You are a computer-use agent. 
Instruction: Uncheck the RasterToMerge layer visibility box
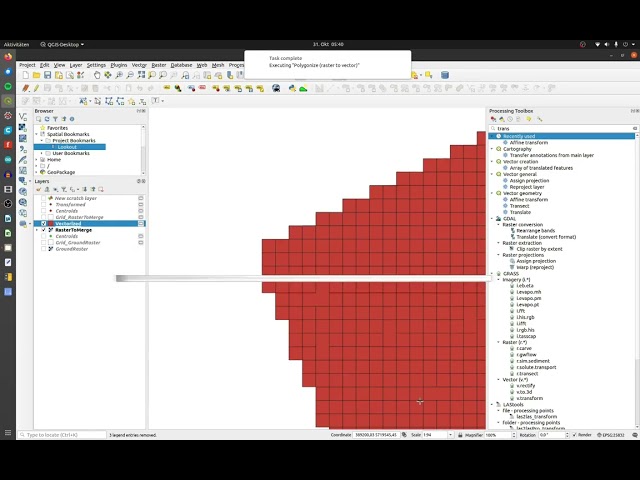(43, 230)
